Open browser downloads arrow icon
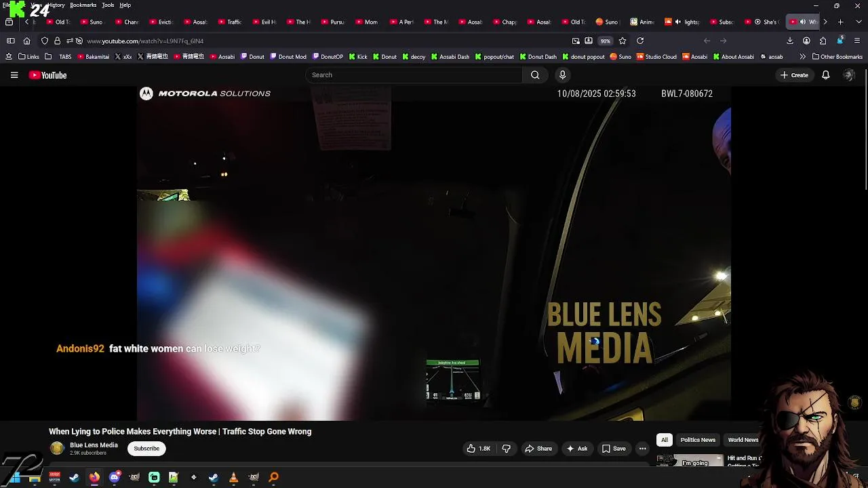 (x=790, y=41)
